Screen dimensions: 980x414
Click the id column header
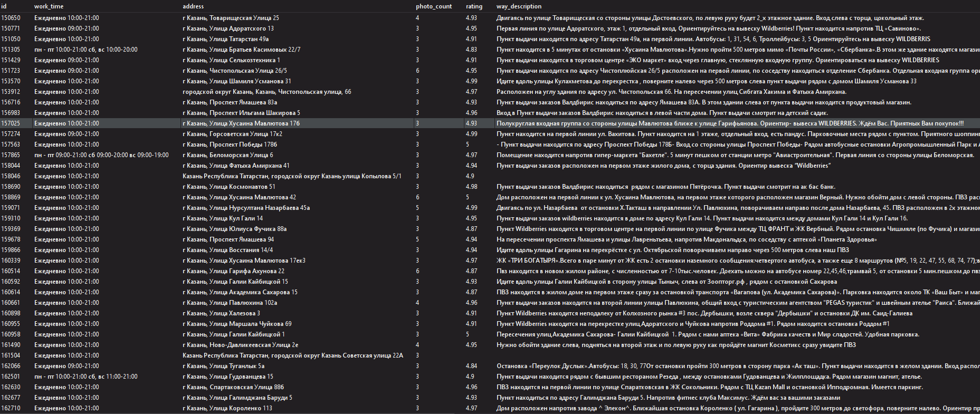pos(4,6)
